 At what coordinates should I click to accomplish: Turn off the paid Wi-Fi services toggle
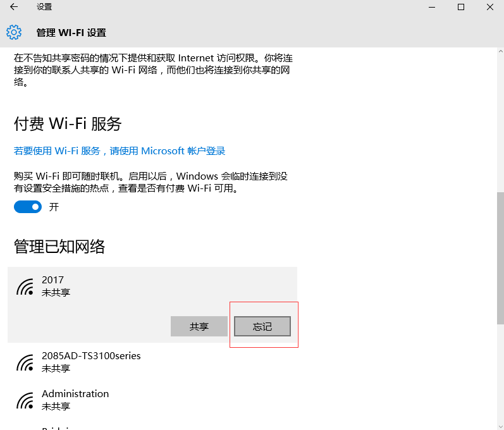tap(28, 207)
